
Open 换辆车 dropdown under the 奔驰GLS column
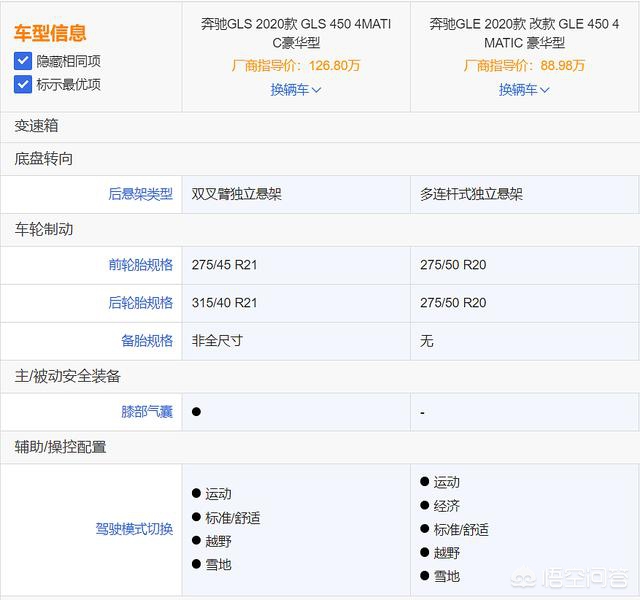coord(296,90)
